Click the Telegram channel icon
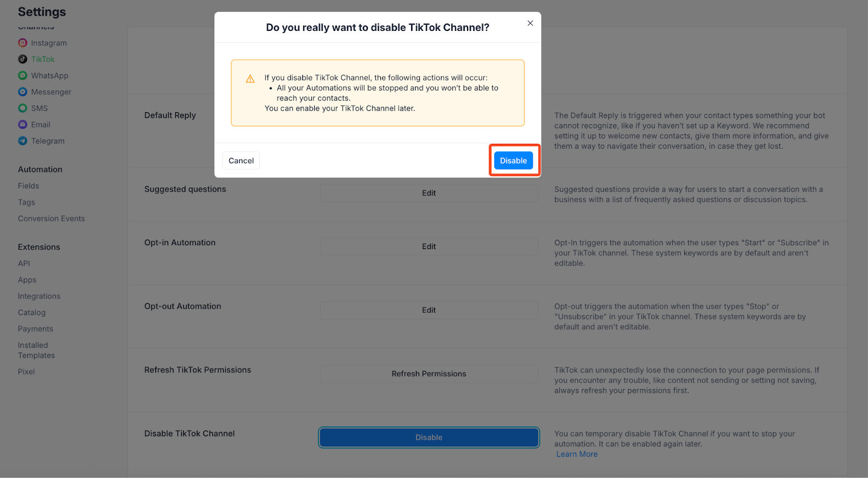The image size is (868, 478). coord(22,141)
